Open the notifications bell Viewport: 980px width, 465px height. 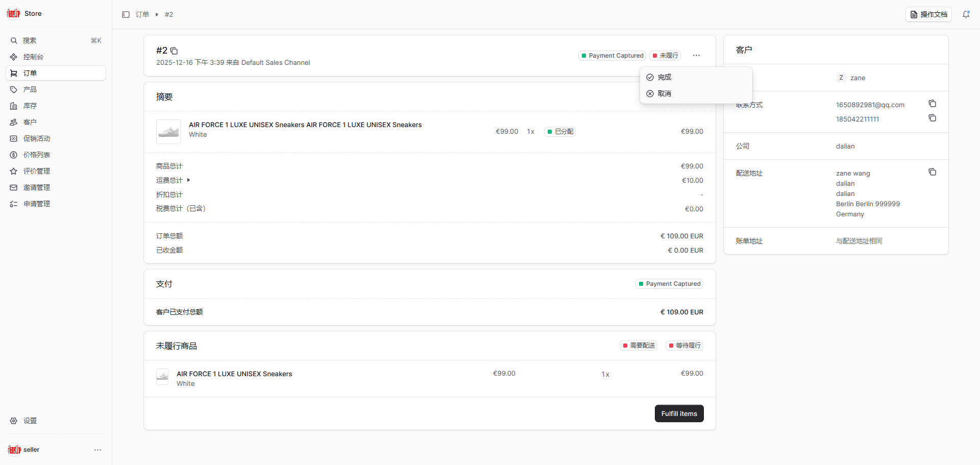[x=966, y=15]
